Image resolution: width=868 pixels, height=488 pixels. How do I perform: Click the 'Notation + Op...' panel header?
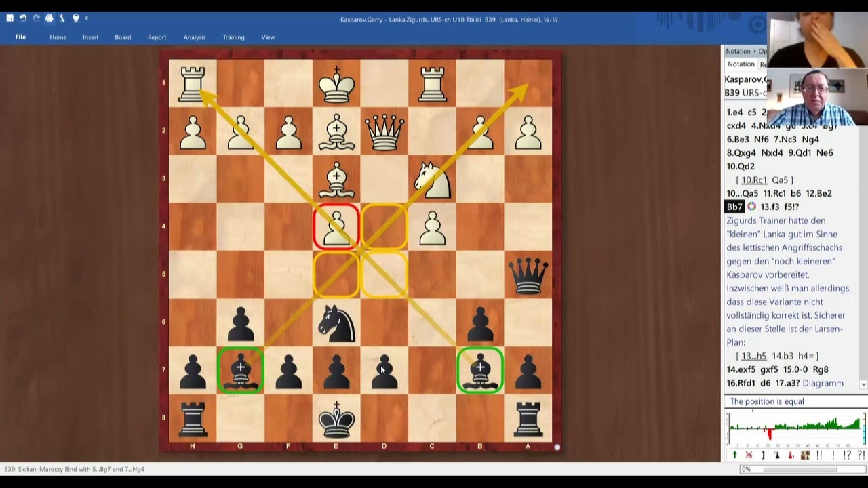click(x=746, y=52)
